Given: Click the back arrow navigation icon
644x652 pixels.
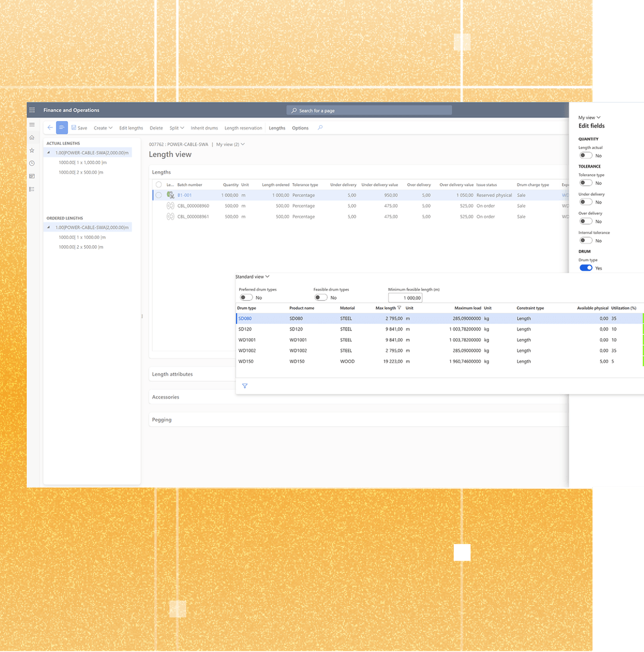Looking at the screenshot, I should pos(50,128).
